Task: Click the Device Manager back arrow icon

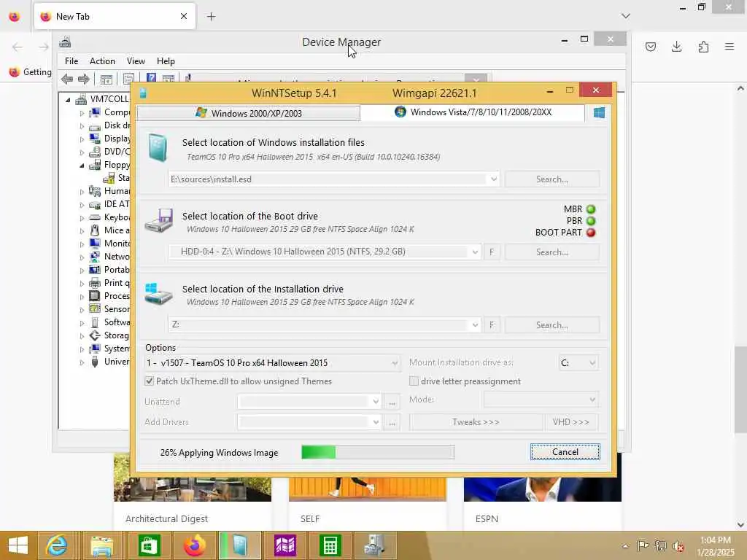Action: tap(66, 79)
